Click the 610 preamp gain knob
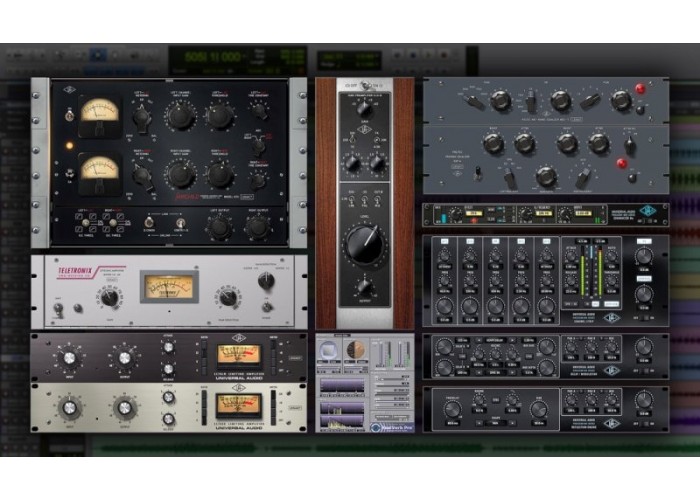The height and width of the screenshot is (500, 700). tap(365, 107)
